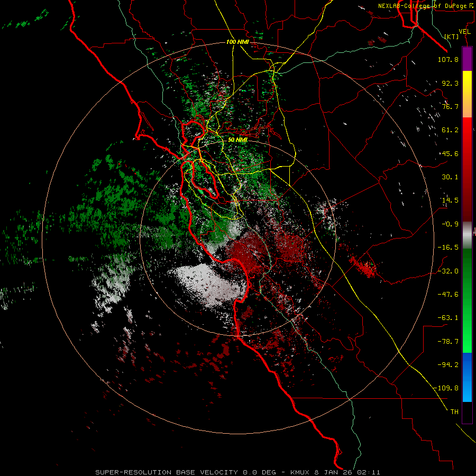Click the [KT] units label
Viewport: 476px width, 476px height.
(452, 36)
